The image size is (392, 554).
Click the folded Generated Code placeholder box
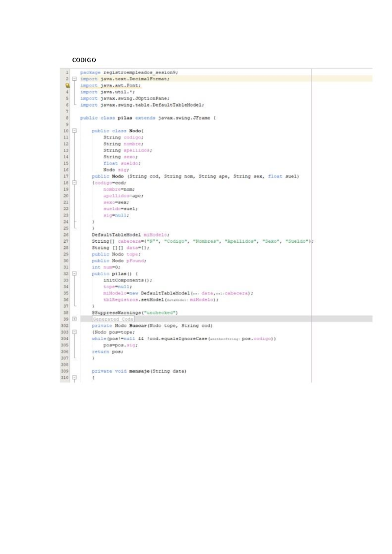pyautogui.click(x=113, y=319)
